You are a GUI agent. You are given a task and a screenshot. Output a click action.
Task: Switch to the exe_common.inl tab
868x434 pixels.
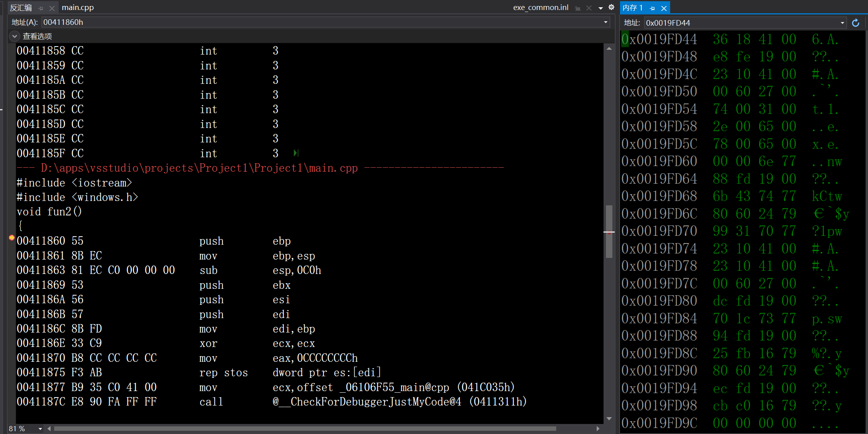coord(541,8)
